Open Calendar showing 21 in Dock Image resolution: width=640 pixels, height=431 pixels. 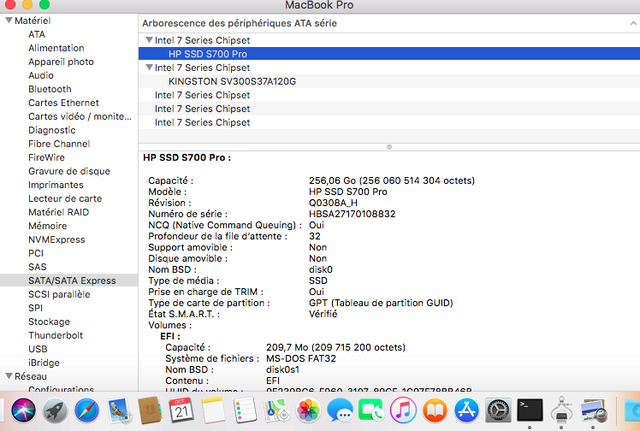pyautogui.click(x=182, y=410)
